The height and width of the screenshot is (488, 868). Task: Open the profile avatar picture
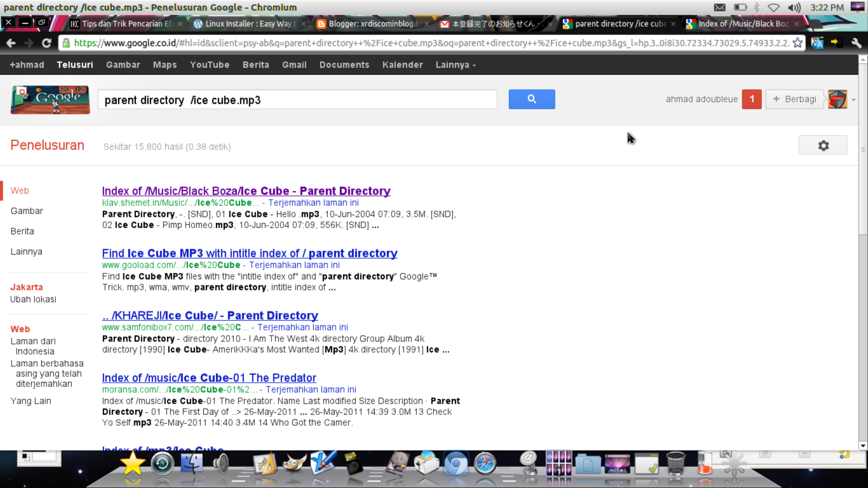[x=837, y=99]
